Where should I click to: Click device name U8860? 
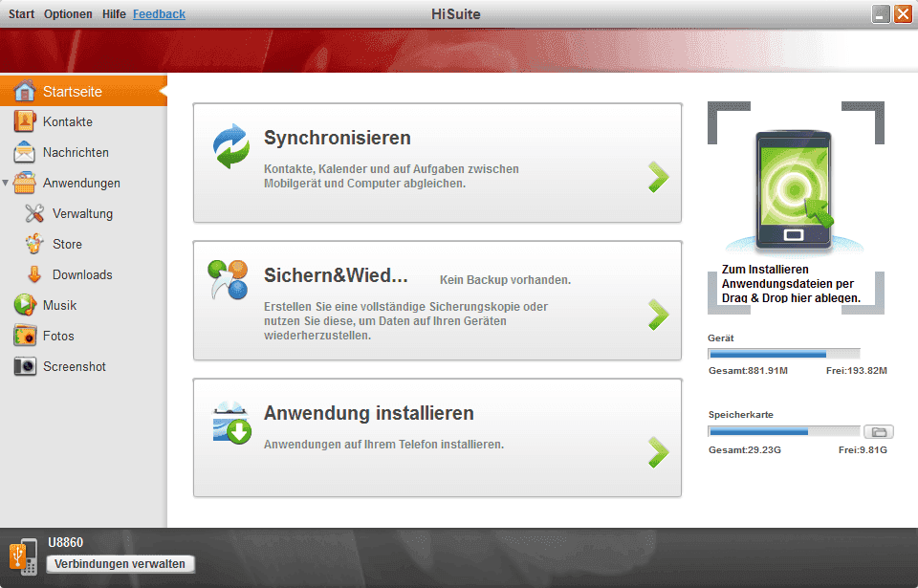pyautogui.click(x=66, y=542)
